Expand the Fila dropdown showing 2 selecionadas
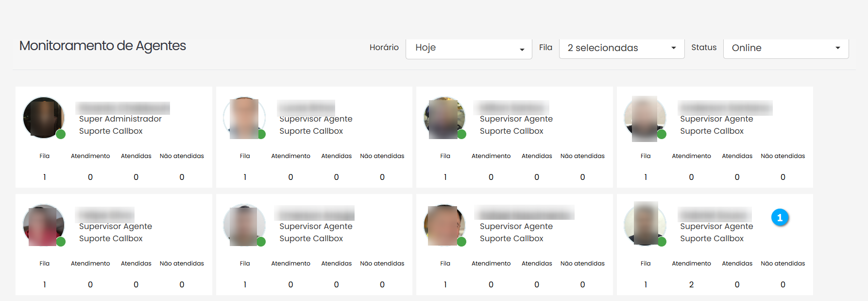 (621, 48)
